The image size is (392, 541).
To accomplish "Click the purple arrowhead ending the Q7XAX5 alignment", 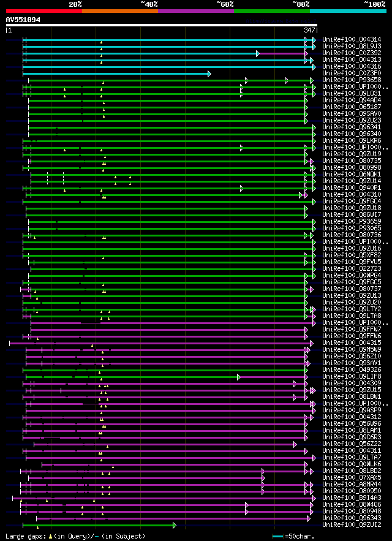I will click(263, 479).
